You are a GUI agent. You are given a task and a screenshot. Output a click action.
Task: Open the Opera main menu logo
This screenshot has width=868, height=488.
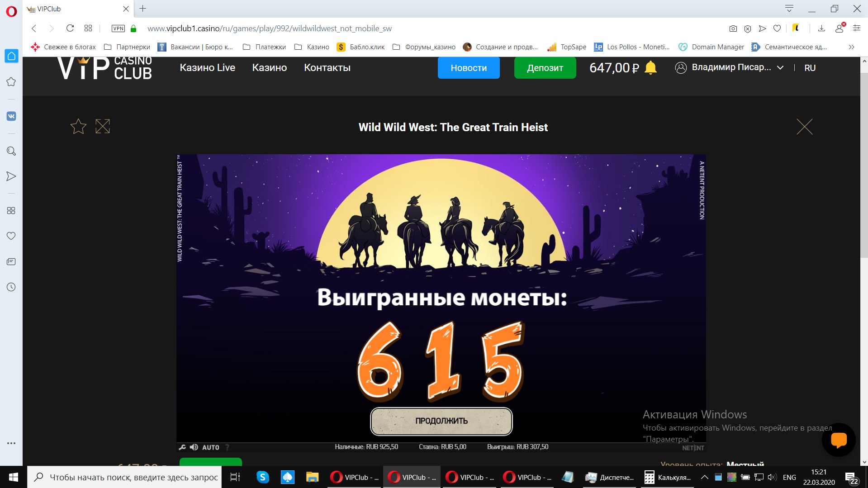(x=11, y=11)
